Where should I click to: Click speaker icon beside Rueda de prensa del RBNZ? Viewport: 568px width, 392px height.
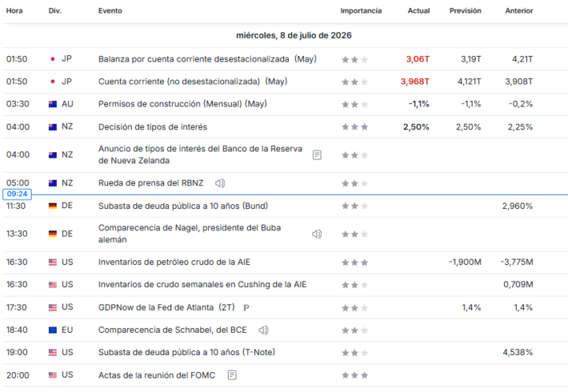(x=220, y=183)
